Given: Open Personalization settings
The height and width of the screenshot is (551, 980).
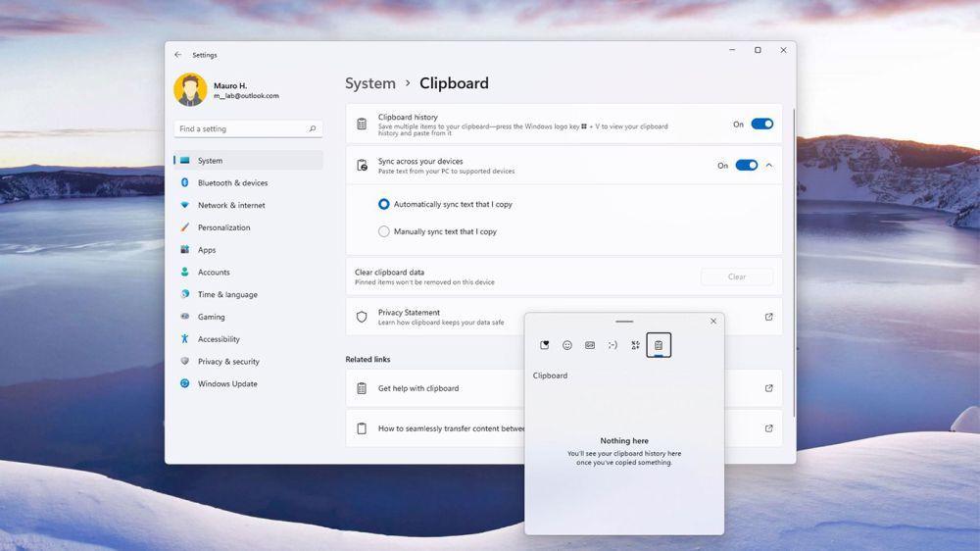Looking at the screenshot, I should point(248,227).
